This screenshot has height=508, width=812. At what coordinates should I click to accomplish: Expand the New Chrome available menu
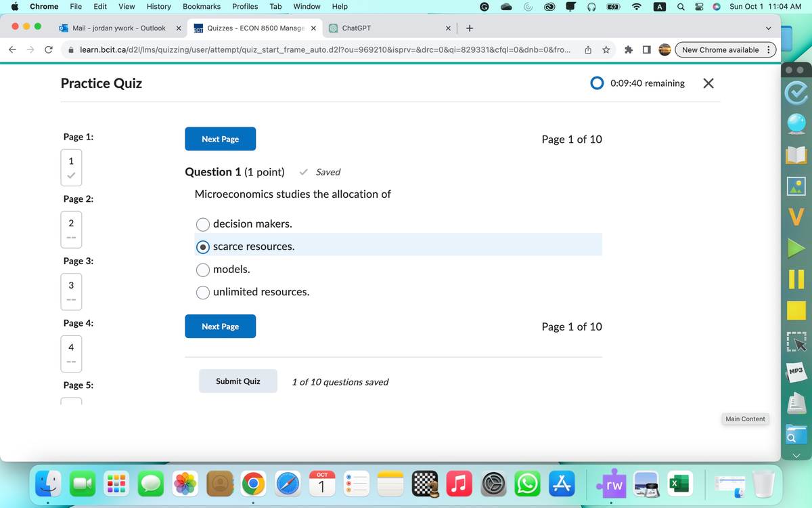point(768,49)
